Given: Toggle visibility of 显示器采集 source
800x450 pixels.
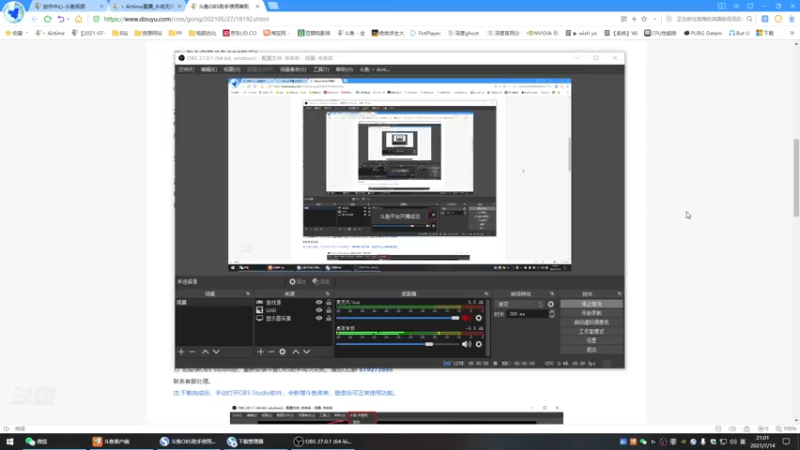Looking at the screenshot, I should 319,318.
